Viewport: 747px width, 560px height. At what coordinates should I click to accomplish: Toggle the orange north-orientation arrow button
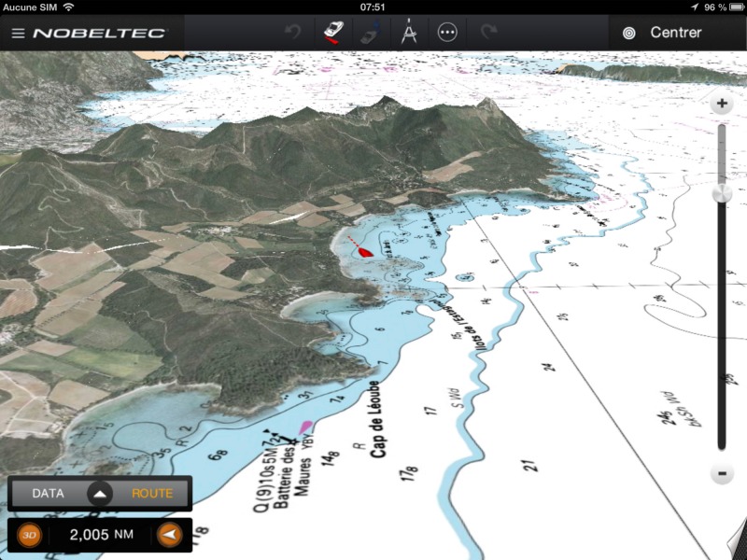click(169, 535)
